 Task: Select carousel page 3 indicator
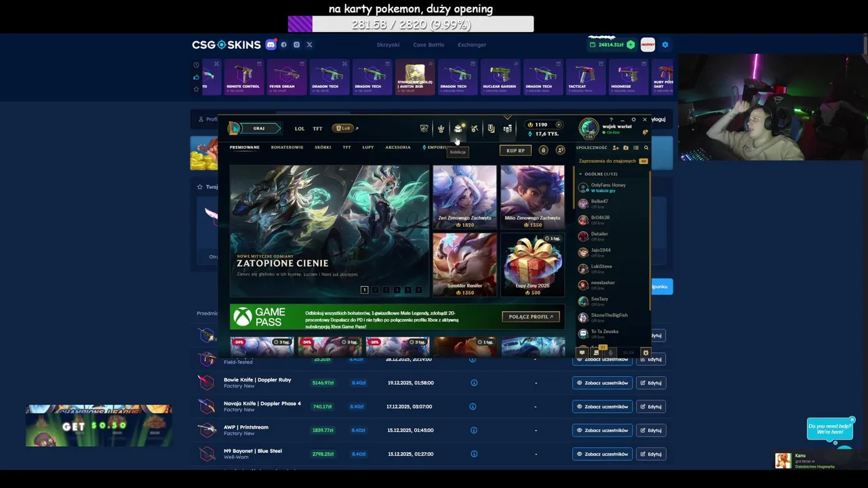(386, 289)
